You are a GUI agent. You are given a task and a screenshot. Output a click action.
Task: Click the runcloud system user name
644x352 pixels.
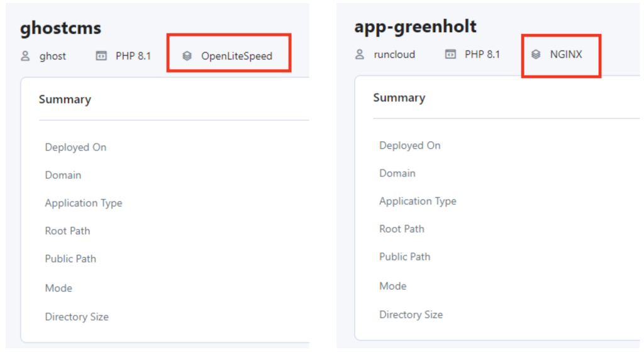click(394, 54)
